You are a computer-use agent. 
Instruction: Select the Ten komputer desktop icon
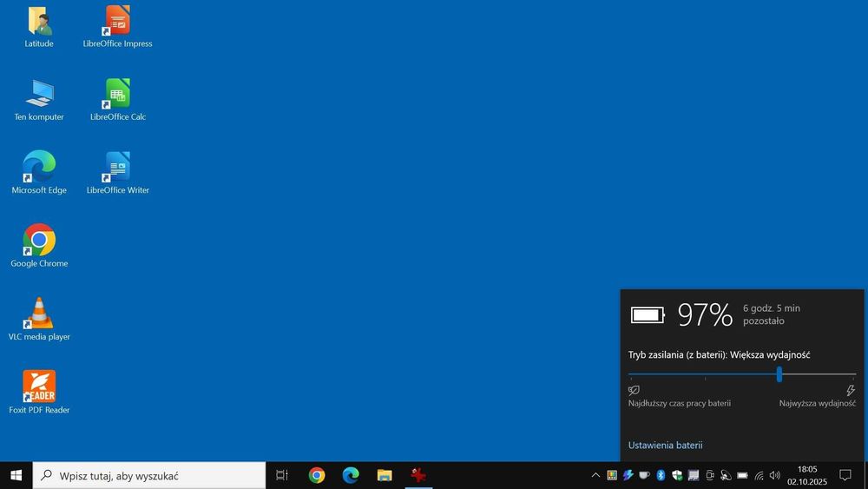[x=39, y=100]
